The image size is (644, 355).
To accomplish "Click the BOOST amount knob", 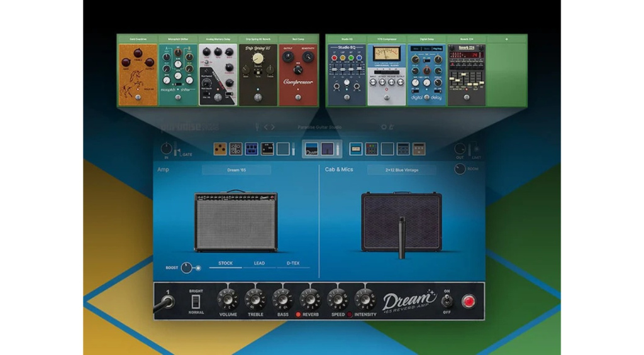I will click(x=186, y=268).
